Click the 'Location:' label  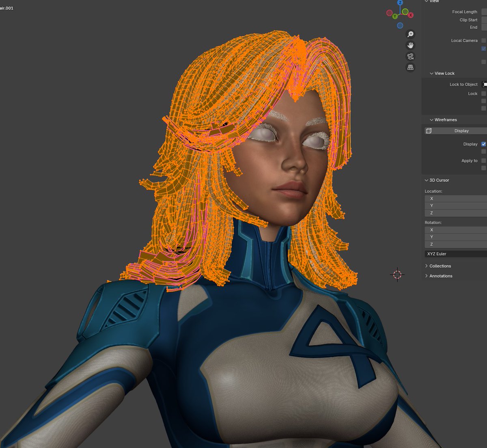coord(433,191)
